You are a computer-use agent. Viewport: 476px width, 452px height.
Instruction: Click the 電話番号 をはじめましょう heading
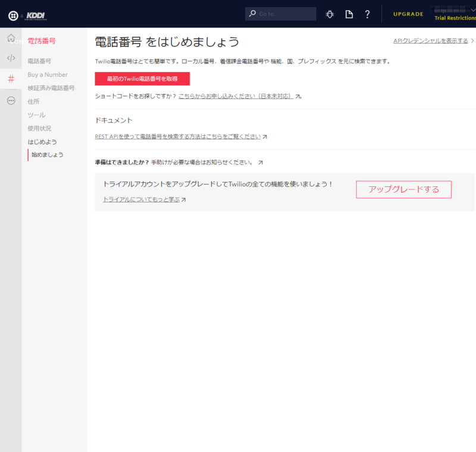click(167, 42)
